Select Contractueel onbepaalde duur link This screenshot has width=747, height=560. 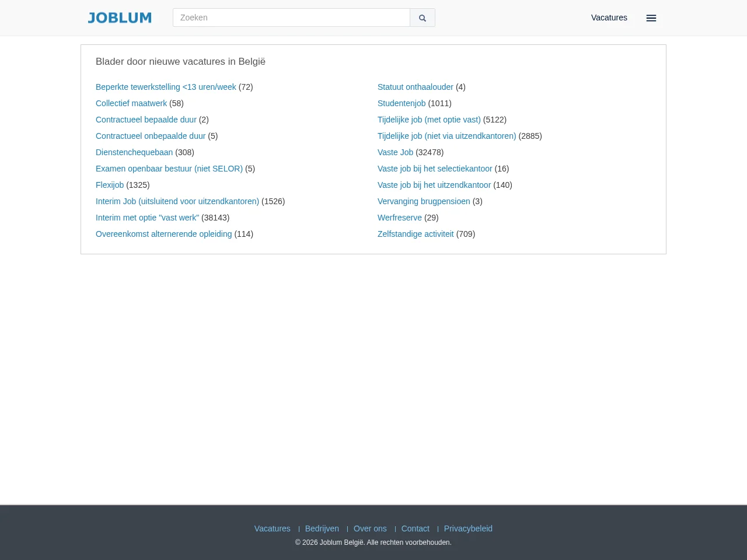[151, 136]
